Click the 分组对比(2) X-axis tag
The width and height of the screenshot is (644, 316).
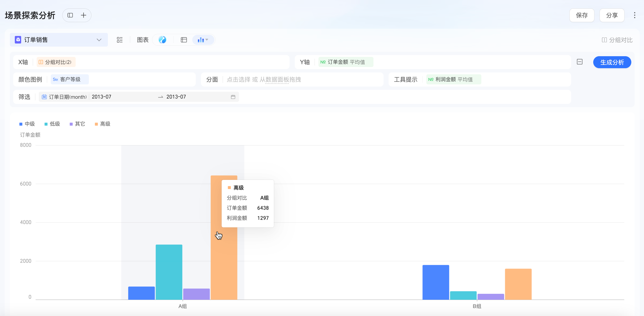point(56,62)
